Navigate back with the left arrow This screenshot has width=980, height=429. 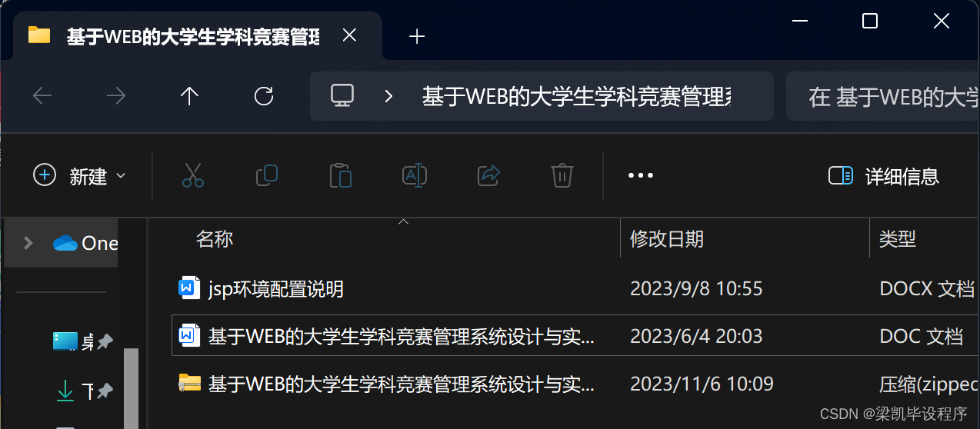click(x=42, y=96)
